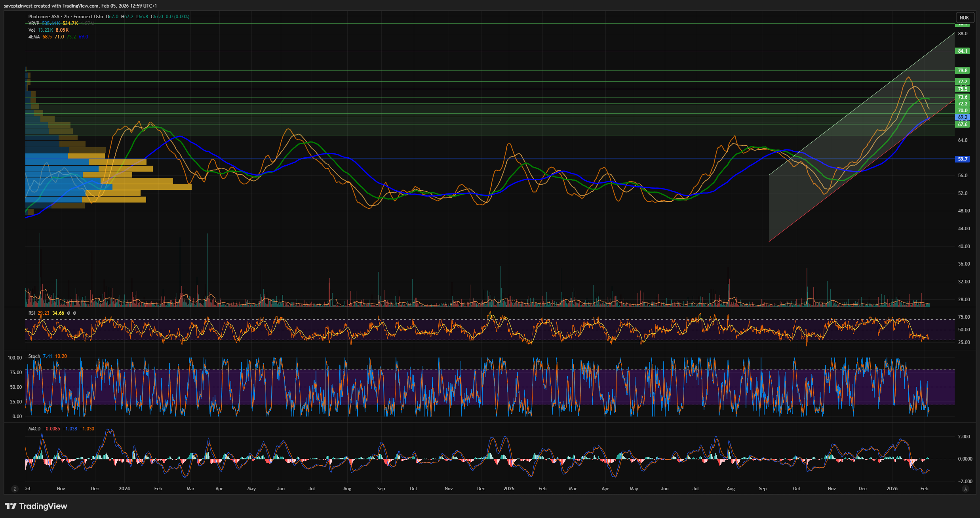
Task: Click the blue 59.7 price label
Action: pyautogui.click(x=963, y=159)
